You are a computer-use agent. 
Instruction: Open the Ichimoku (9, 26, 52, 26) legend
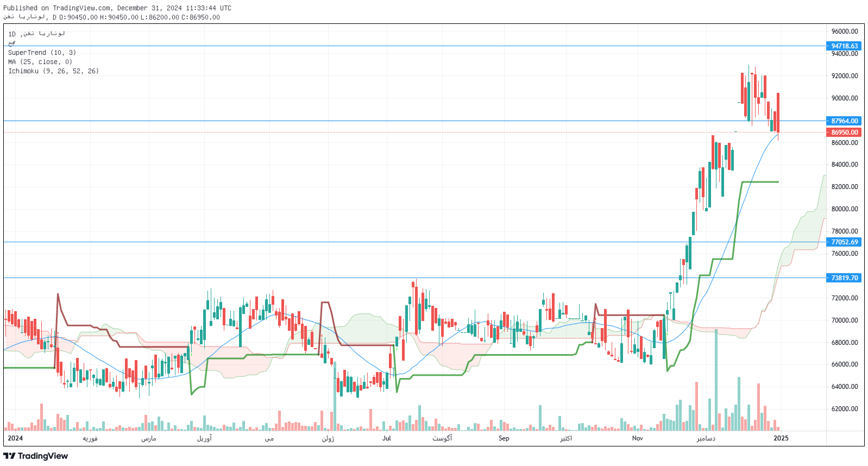coord(53,71)
